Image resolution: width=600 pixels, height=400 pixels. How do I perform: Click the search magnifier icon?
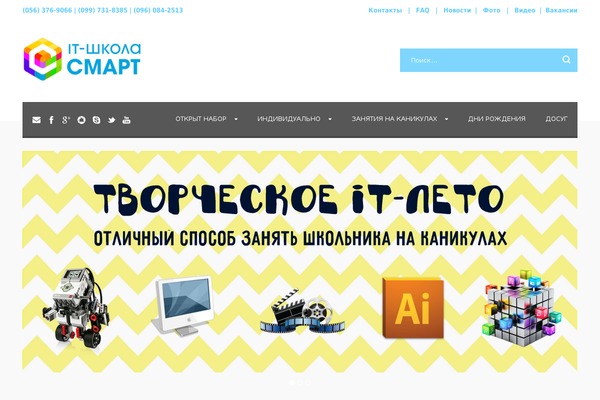566,60
